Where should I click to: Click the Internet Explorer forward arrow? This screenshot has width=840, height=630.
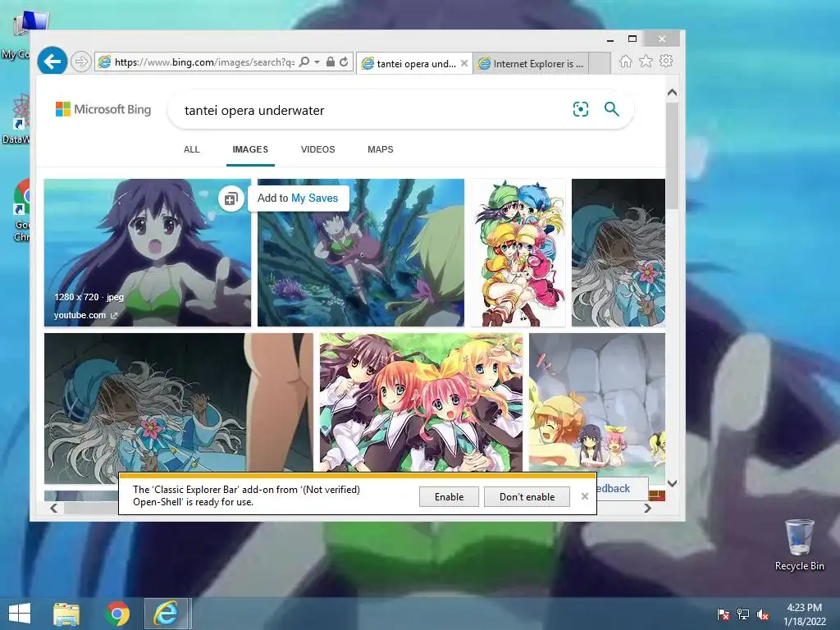(81, 62)
